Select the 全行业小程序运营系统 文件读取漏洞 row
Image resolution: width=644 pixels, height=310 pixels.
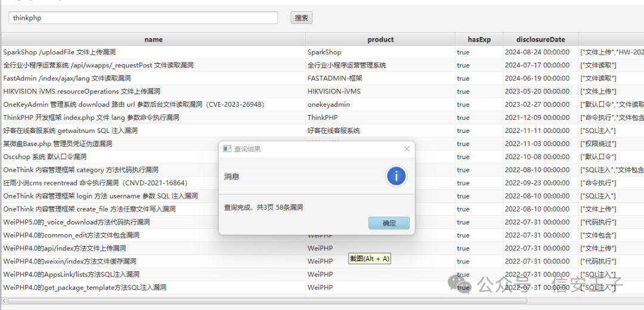click(x=323, y=66)
